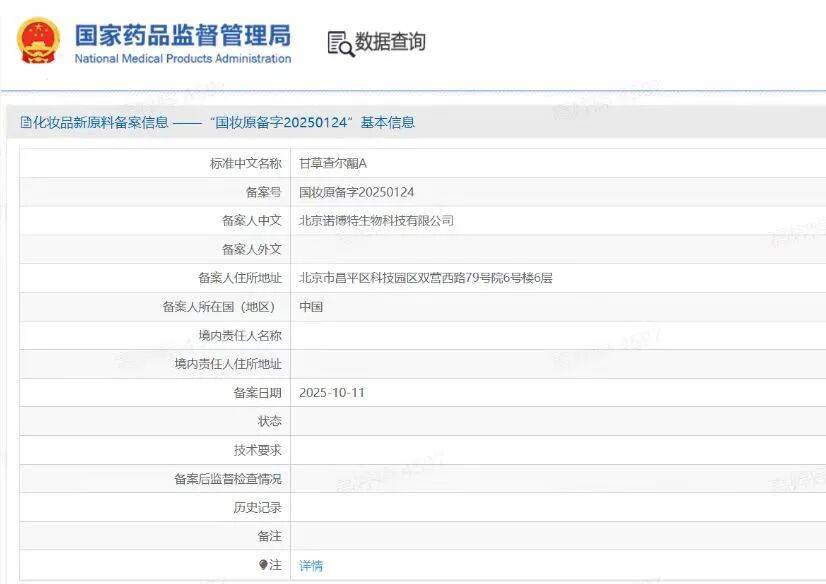Click the 技术要求 row
826x584 pixels.
[400, 449]
